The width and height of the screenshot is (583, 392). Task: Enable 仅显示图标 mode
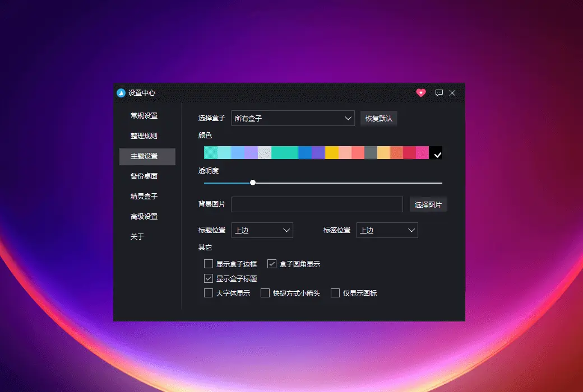pos(335,292)
